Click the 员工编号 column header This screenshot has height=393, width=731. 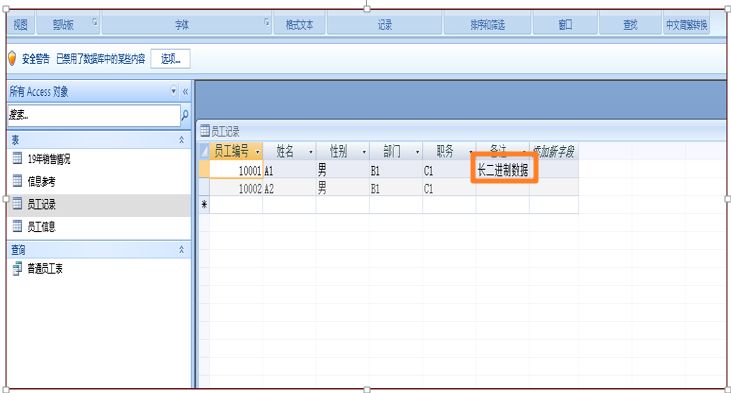236,151
